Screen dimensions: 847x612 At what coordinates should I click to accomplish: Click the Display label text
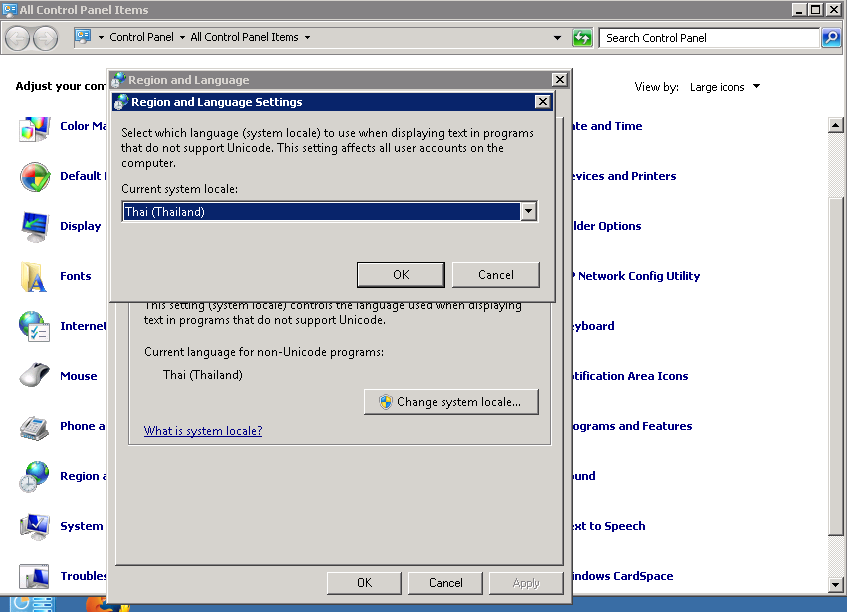[80, 226]
